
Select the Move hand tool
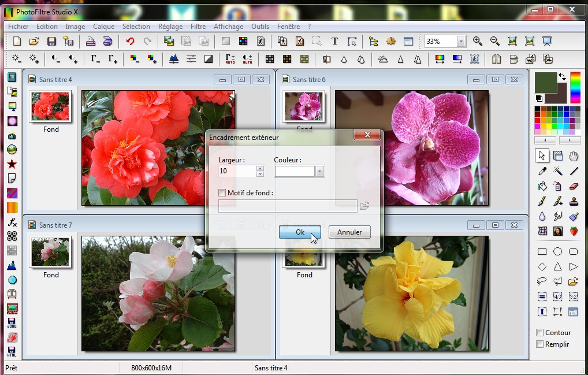point(574,155)
